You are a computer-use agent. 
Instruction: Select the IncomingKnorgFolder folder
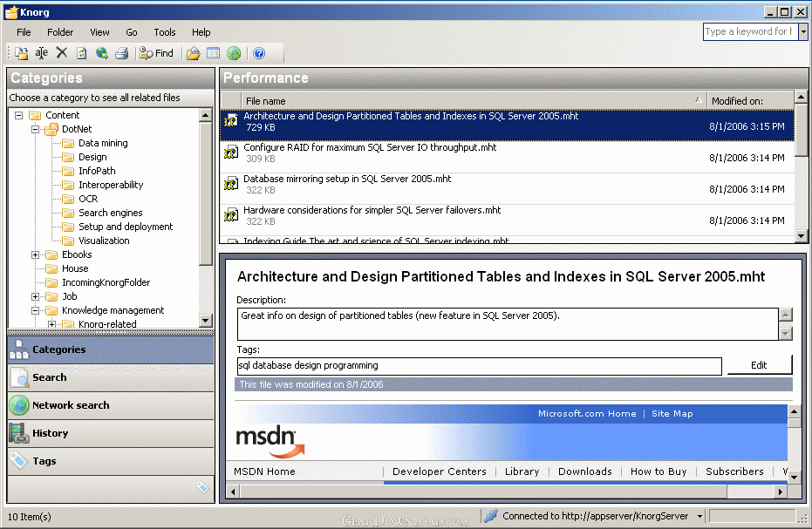click(106, 282)
